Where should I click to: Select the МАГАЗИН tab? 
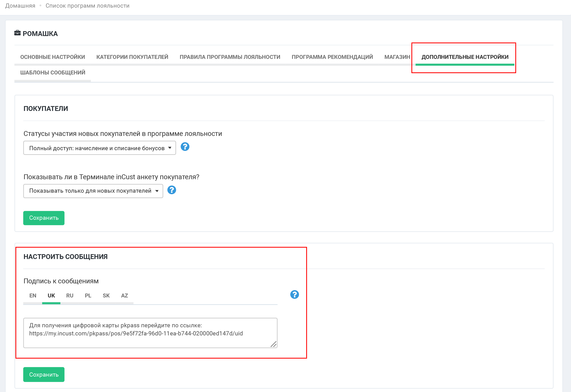coord(397,57)
